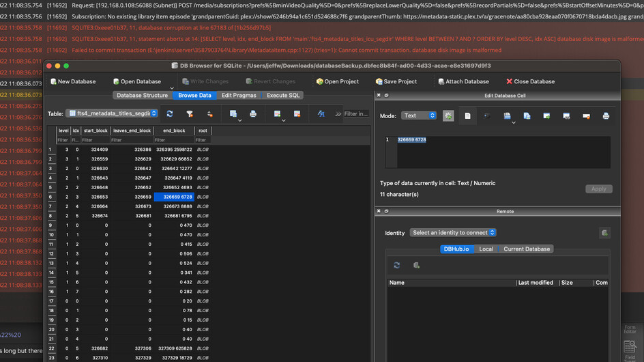Click Attach Database in the toolbar
Image resolution: width=644 pixels, height=362 pixels.
click(x=463, y=81)
